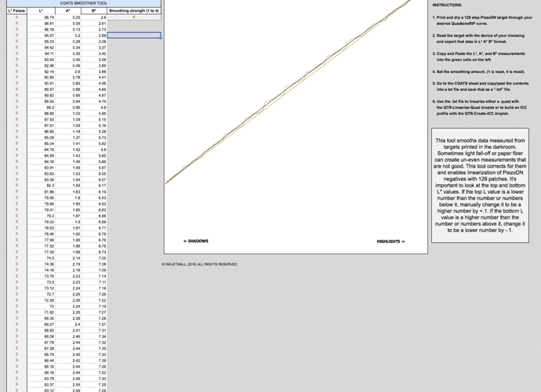
Task: Click the Smoothing strength (1 to 4) header
Action: click(x=134, y=10)
